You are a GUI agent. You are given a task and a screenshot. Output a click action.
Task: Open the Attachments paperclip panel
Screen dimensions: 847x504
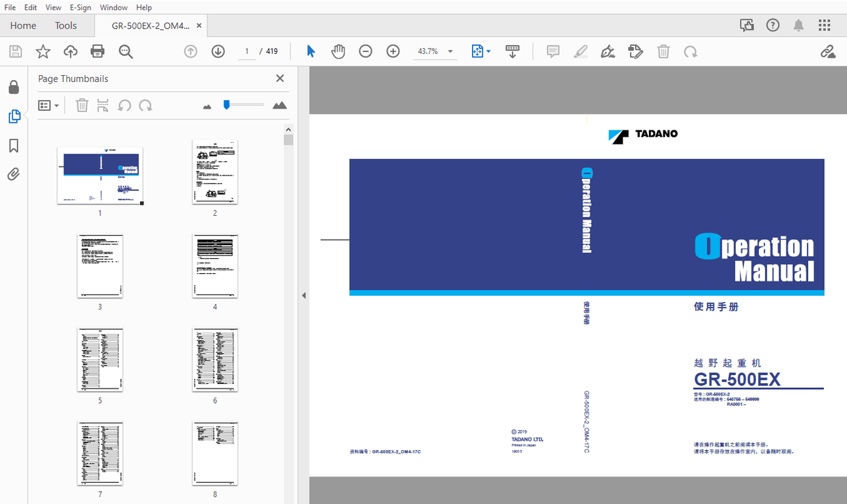click(14, 175)
